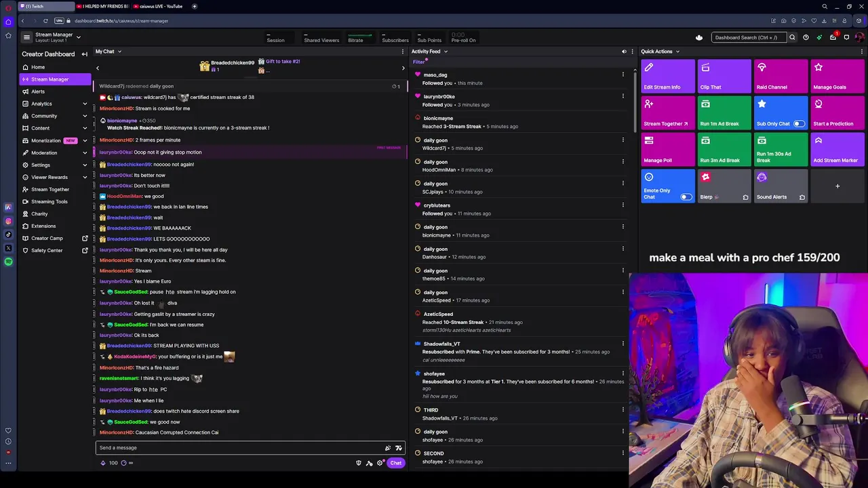Run a 1m Ad Break

pos(724,113)
